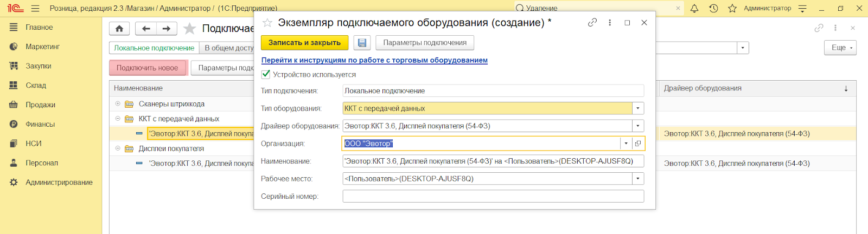Viewport: 868px width, 234px height.
Task: Open Финансы section
Action: click(x=40, y=124)
